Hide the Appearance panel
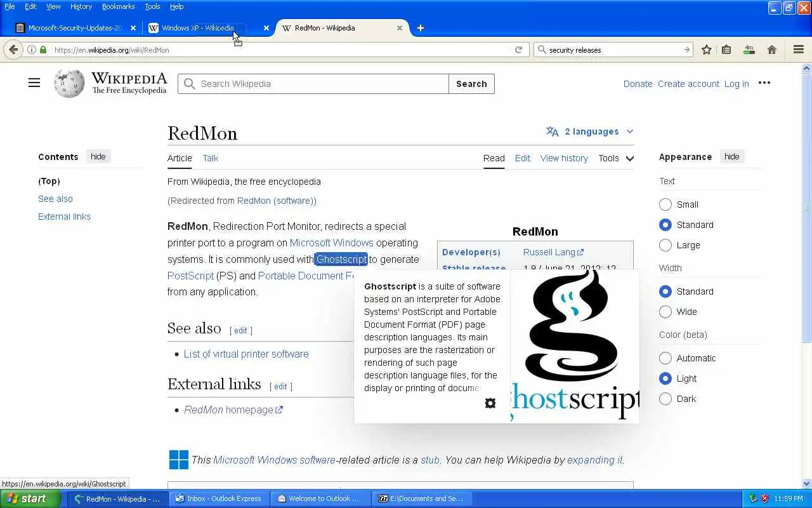The image size is (812, 508). tap(731, 156)
